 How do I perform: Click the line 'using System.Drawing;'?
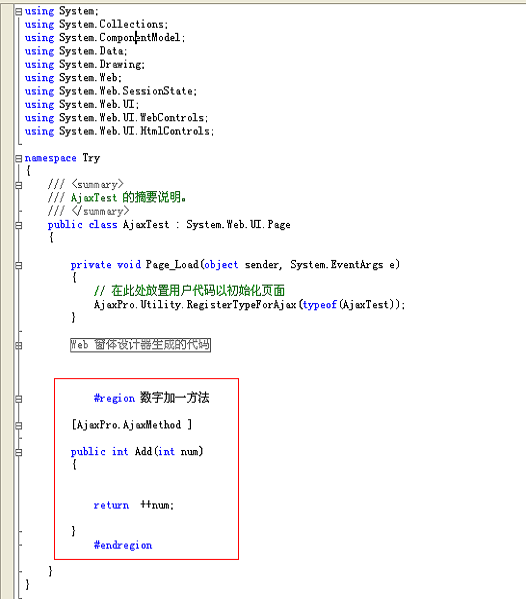[85, 65]
